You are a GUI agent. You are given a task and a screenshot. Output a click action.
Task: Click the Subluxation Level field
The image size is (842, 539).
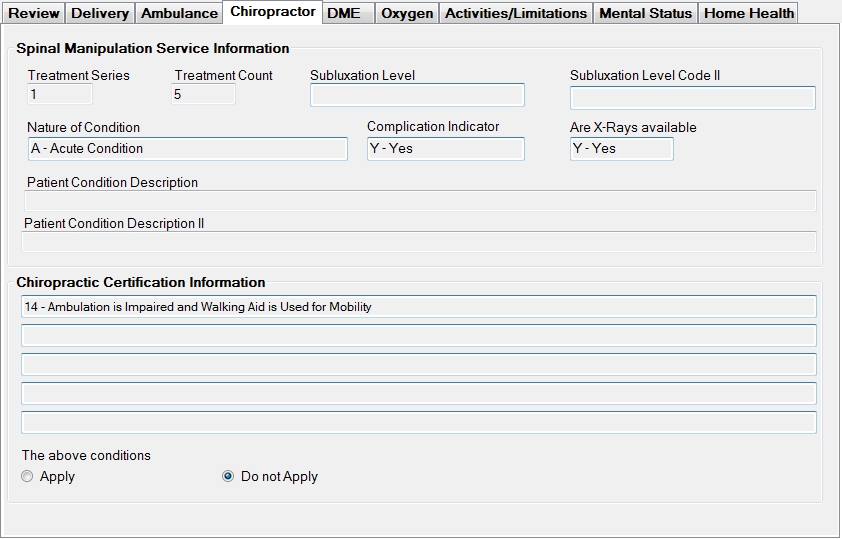(417, 95)
